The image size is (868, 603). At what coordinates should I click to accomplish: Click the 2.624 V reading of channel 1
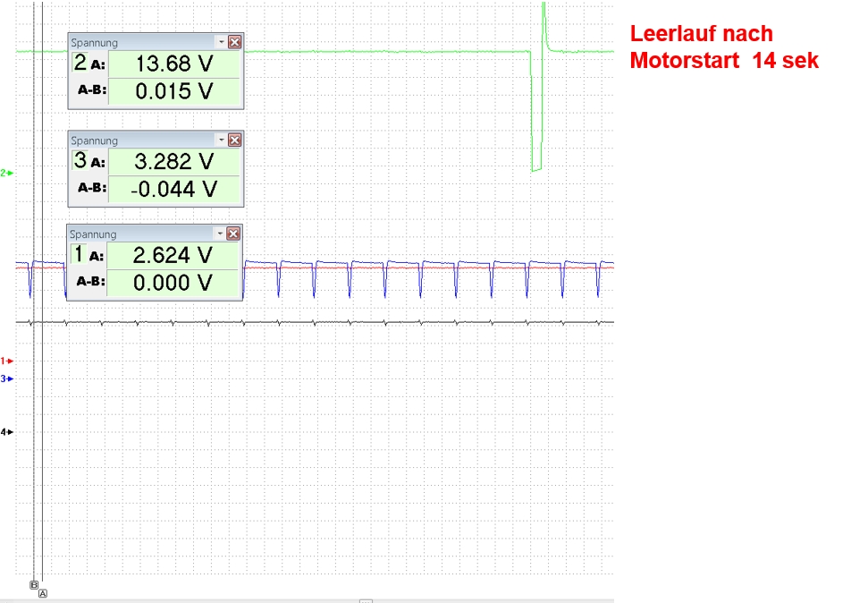tap(173, 256)
